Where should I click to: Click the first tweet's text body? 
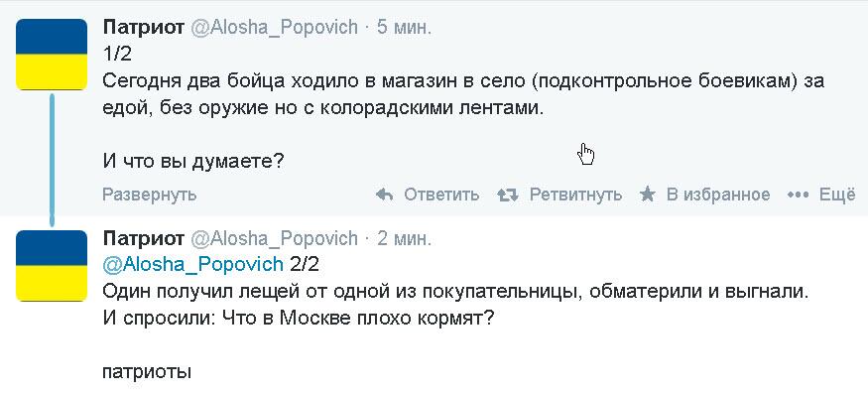tap(463, 107)
